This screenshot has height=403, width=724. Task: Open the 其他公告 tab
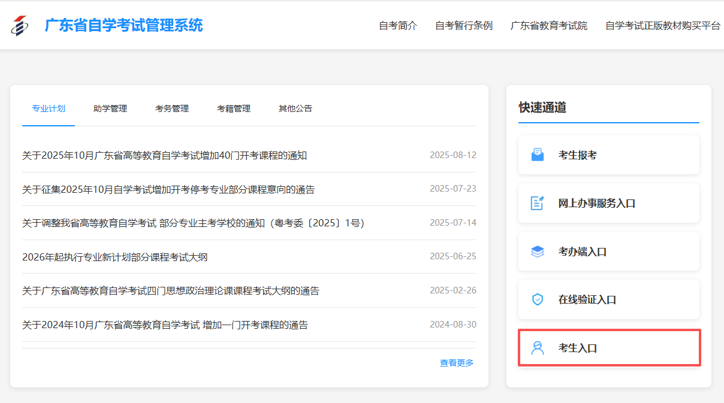tap(295, 108)
